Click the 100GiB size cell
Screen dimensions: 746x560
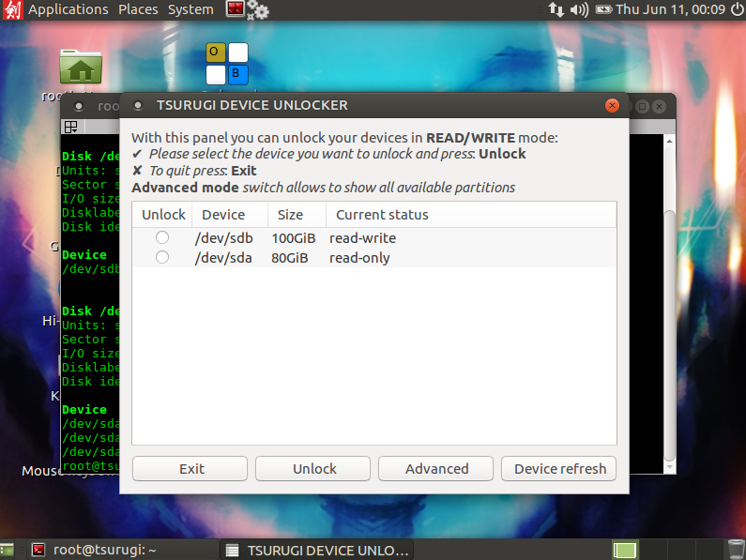(294, 238)
